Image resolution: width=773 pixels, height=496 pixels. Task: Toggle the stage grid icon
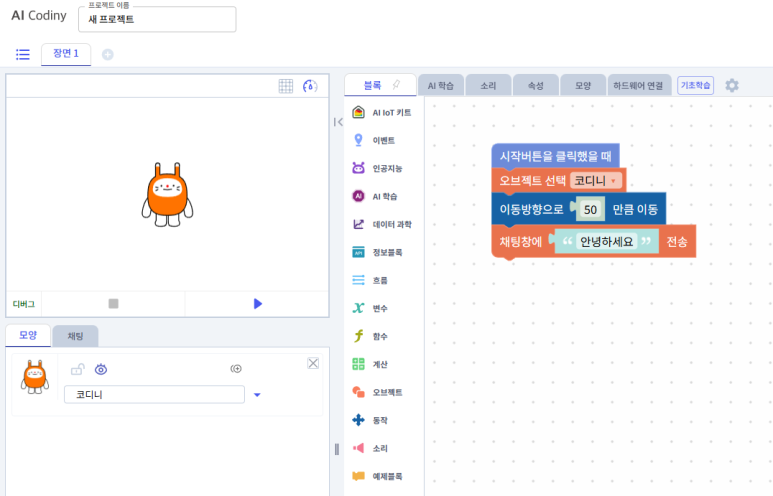click(286, 86)
